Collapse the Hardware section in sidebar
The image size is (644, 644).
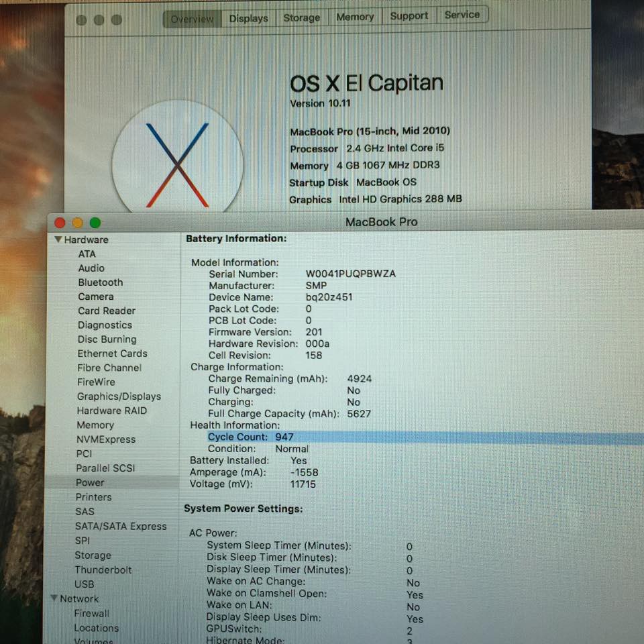[x=58, y=239]
